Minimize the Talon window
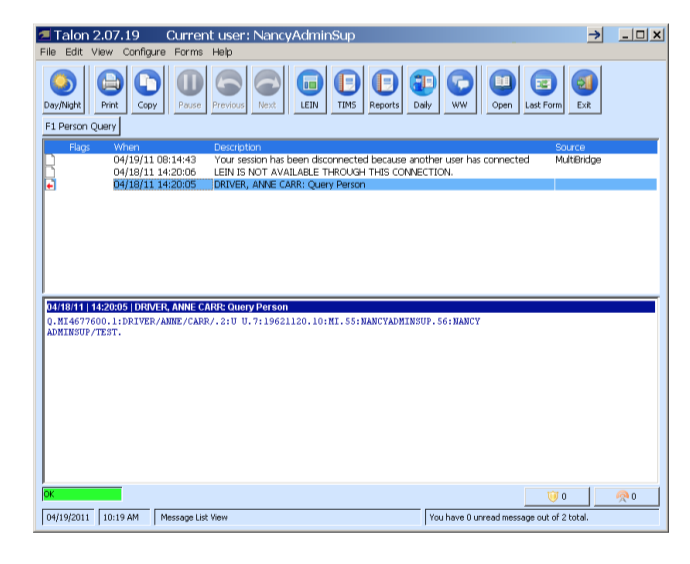Image resolution: width=690 pixels, height=564 pixels. point(625,35)
